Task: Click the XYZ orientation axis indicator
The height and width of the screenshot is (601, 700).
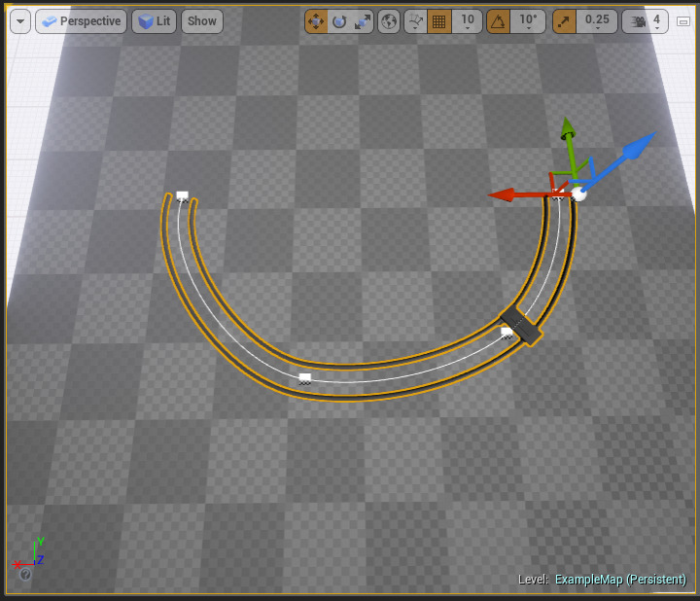Action: 29,553
